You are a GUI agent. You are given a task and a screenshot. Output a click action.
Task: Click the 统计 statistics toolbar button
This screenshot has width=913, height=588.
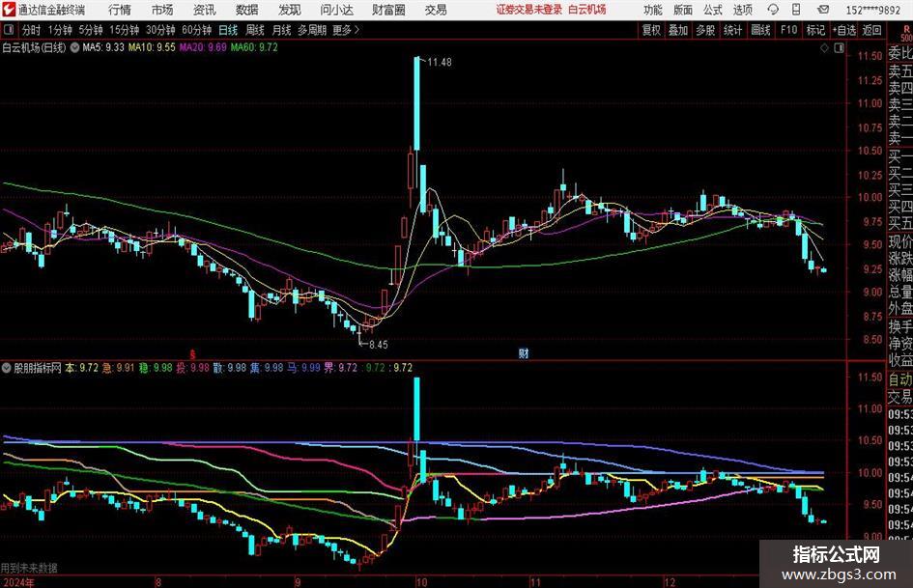point(732,30)
